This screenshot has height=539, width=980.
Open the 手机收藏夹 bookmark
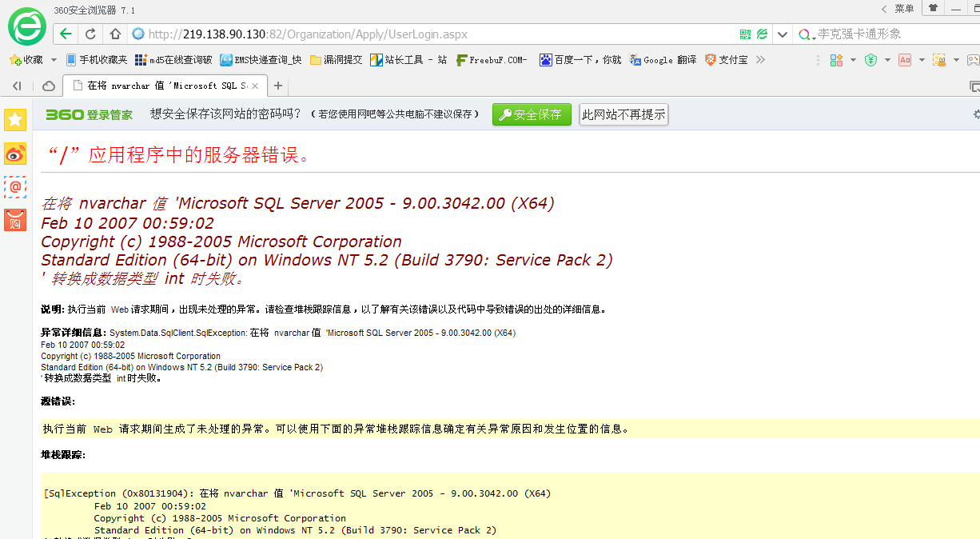[x=97, y=60]
